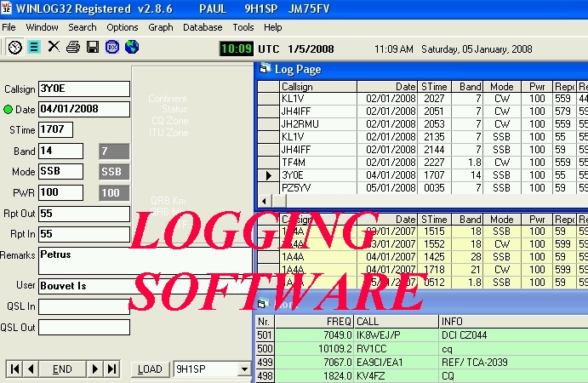Click the Band field showing 14

pyautogui.click(x=60, y=151)
